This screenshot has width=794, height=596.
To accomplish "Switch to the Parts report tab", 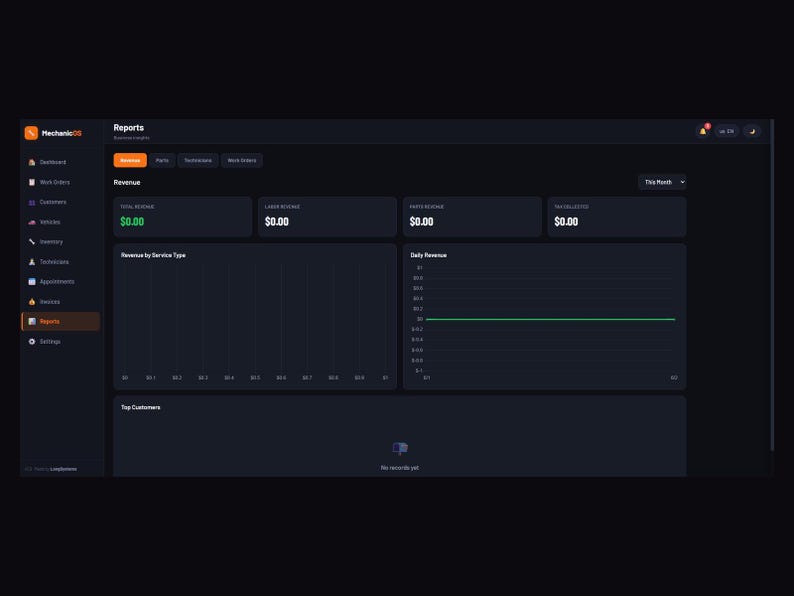I will 162,160.
